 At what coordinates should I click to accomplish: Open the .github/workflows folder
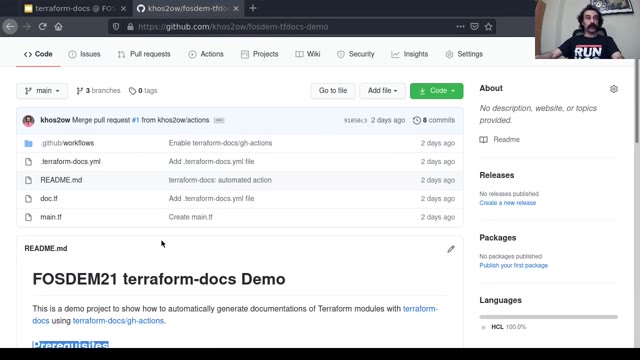[67, 143]
